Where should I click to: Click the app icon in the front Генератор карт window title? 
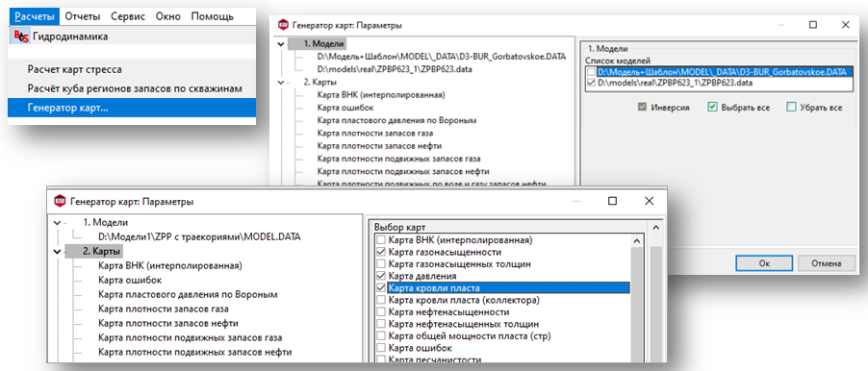click(x=59, y=202)
